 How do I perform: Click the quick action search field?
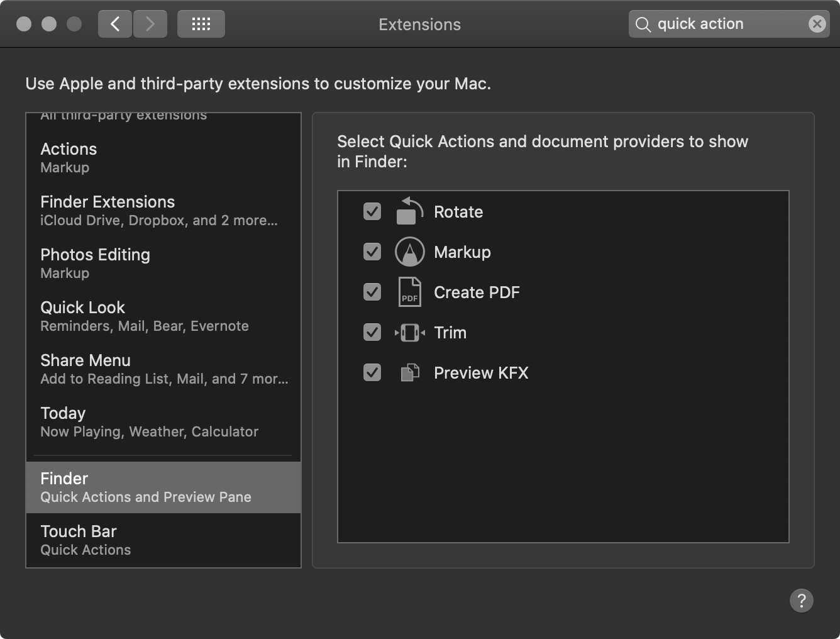pos(723,24)
